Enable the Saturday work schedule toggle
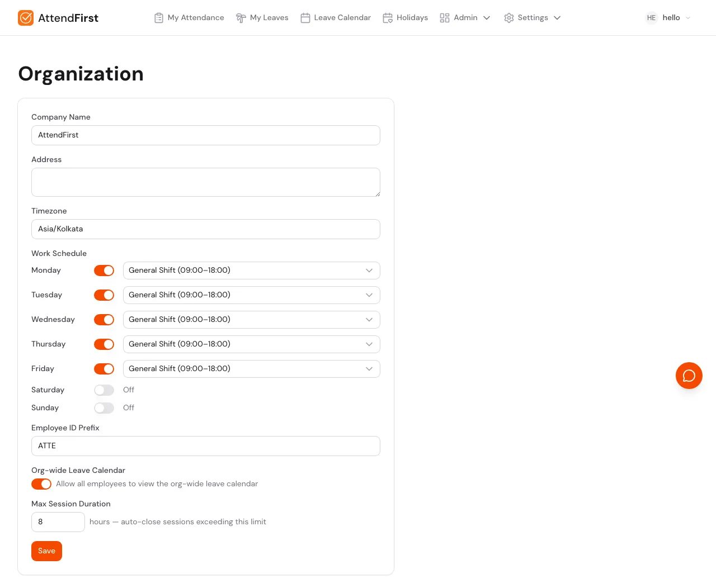 (x=104, y=390)
